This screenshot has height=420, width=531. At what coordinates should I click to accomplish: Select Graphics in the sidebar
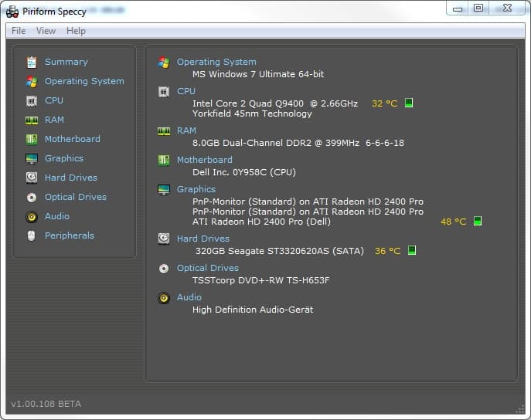pos(64,158)
